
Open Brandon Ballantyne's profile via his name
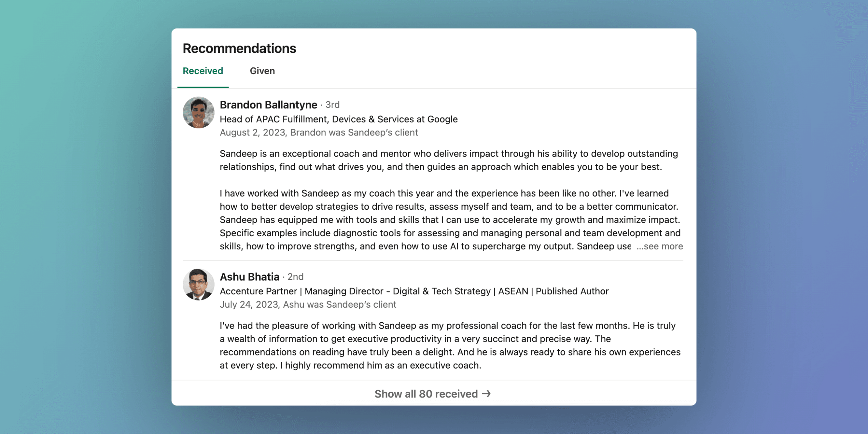(268, 105)
